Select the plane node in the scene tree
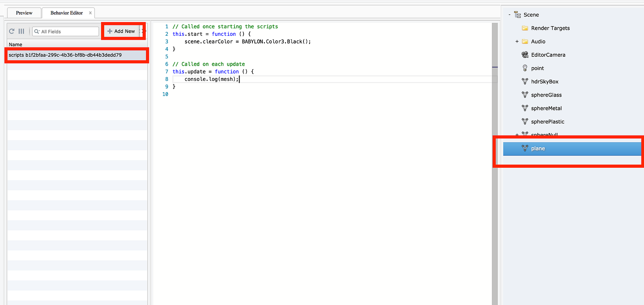Screen dimensions: 644x305 (572, 148)
